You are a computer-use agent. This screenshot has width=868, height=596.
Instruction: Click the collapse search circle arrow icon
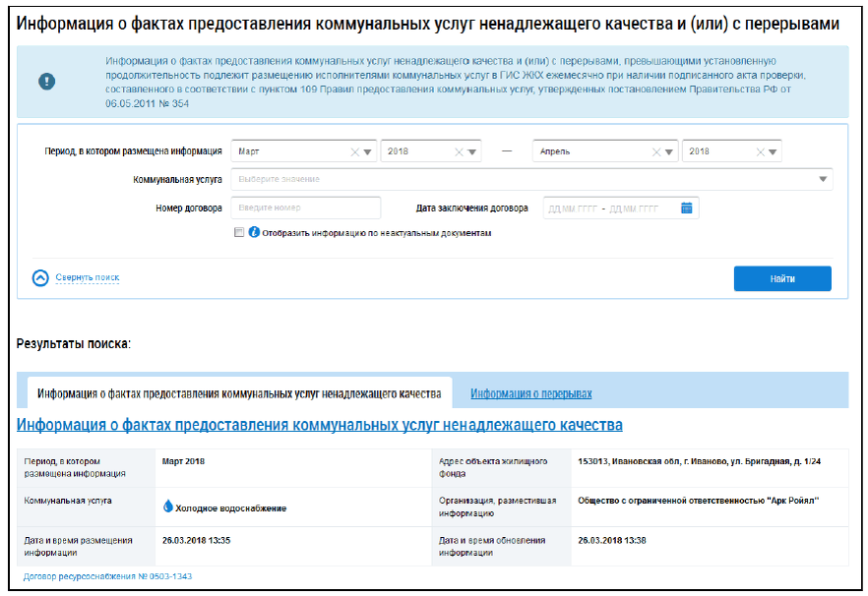tap(40, 277)
